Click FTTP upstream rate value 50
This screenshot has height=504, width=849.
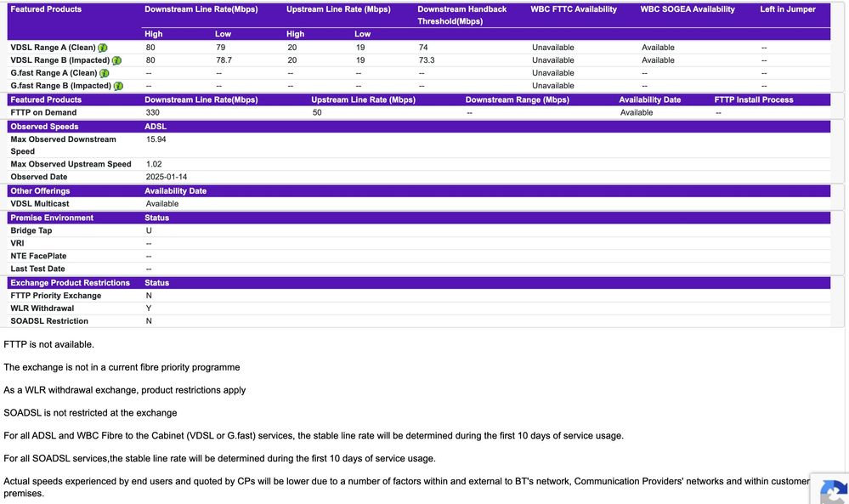pos(317,112)
